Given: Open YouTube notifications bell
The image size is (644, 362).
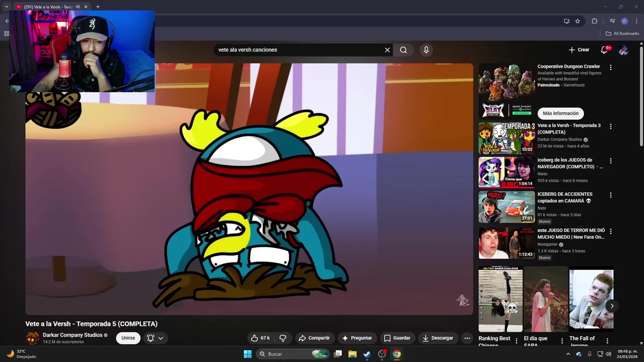Looking at the screenshot, I should click(604, 50).
